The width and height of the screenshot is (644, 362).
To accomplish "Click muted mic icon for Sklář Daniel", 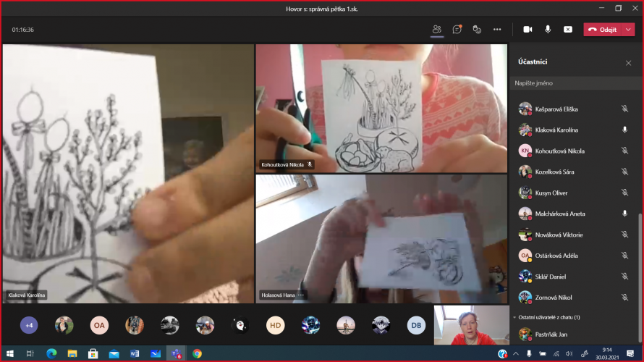I will (x=624, y=277).
